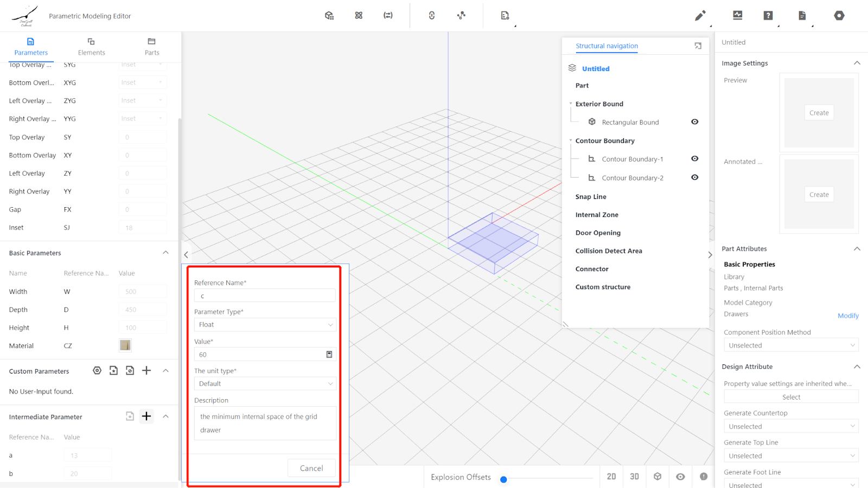868x488 pixels.
Task: Collapse the Basic Parameters section
Action: tap(165, 253)
